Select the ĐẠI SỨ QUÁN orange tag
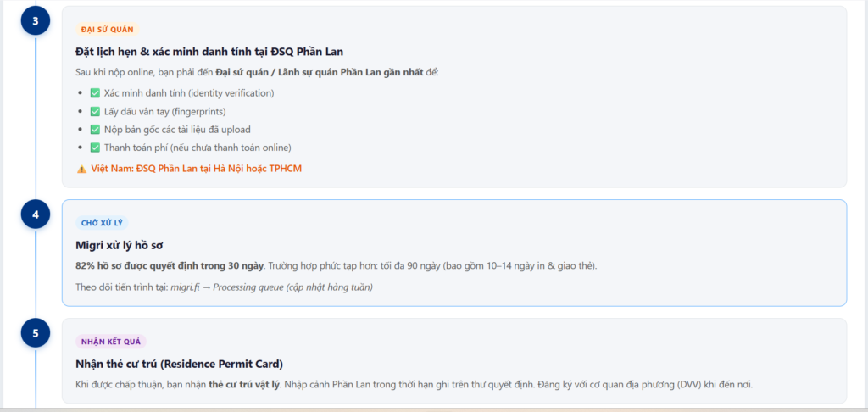 tap(108, 30)
